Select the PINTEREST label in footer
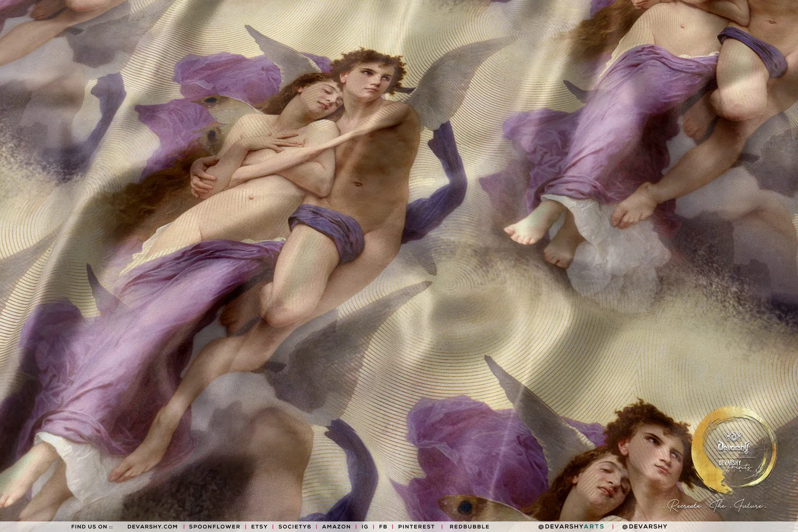Image resolution: width=798 pixels, height=532 pixels. [x=416, y=527]
